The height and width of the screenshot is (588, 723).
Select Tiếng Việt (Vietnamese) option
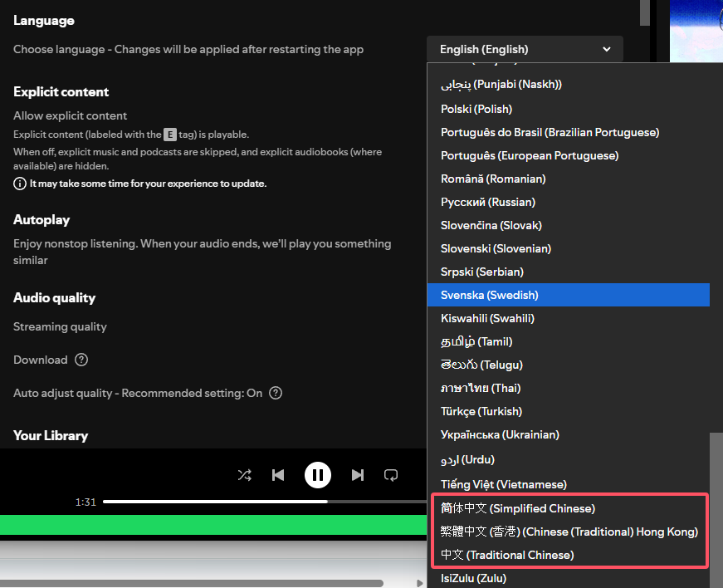click(503, 484)
